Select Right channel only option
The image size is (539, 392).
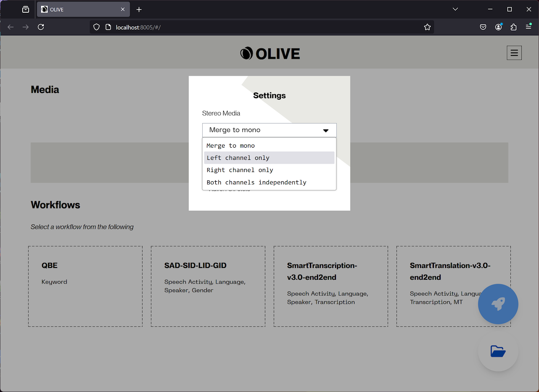[x=269, y=170]
